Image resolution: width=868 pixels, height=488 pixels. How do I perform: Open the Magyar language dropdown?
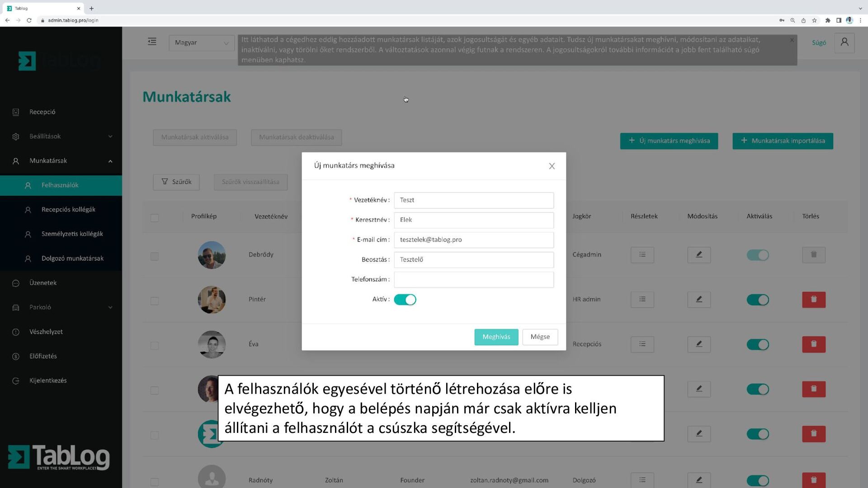202,42
